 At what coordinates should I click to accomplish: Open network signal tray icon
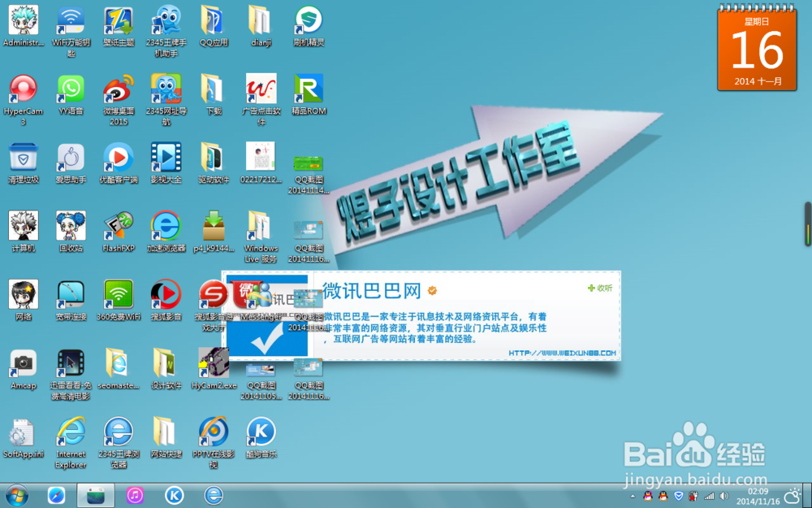(709, 497)
